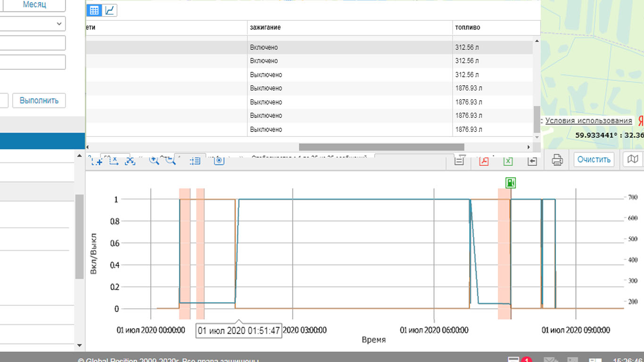The image size is (644, 362).
Task: Export report to PDF
Action: tap(484, 161)
